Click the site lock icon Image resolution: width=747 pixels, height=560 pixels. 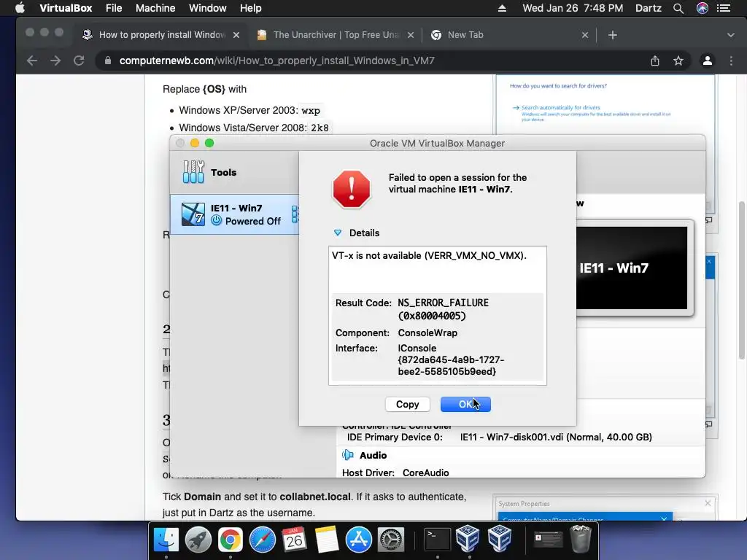click(x=108, y=61)
